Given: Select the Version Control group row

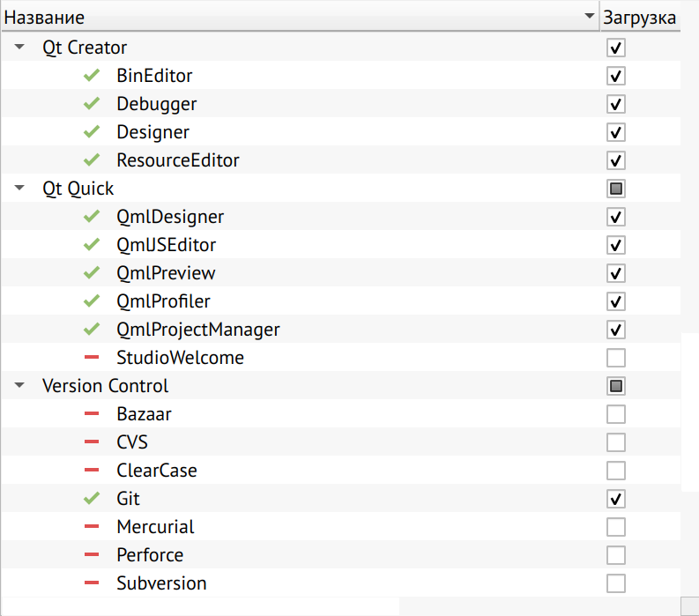Looking at the screenshot, I should click(341, 386).
